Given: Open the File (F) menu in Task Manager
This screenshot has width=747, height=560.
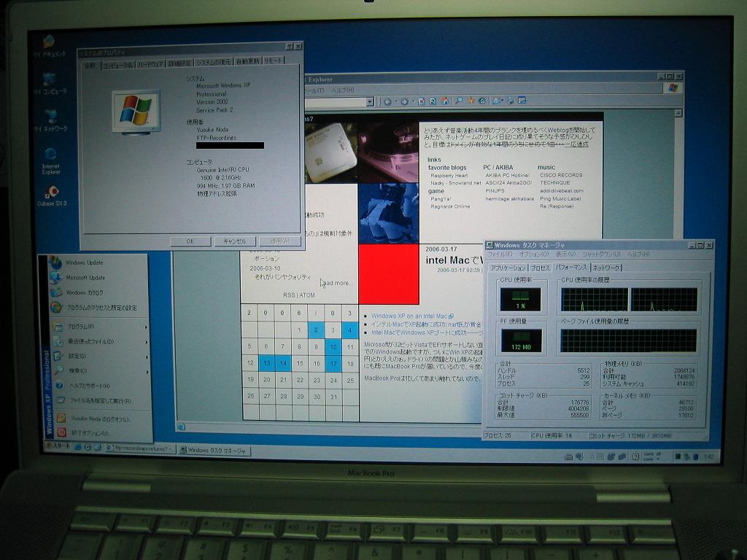Looking at the screenshot, I should (x=500, y=254).
